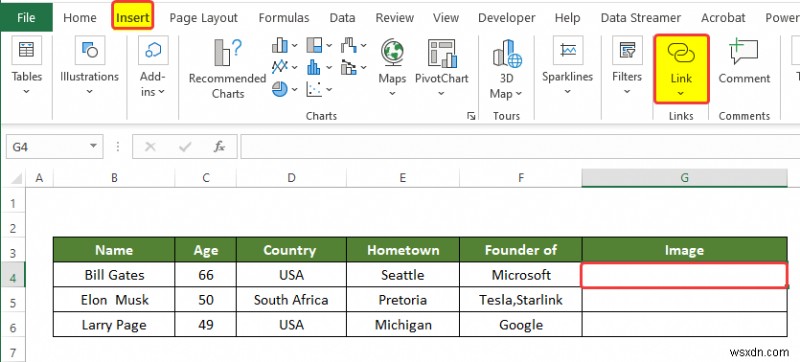This screenshot has width=800, height=362.
Task: Insert a new Comment
Action: [744, 61]
